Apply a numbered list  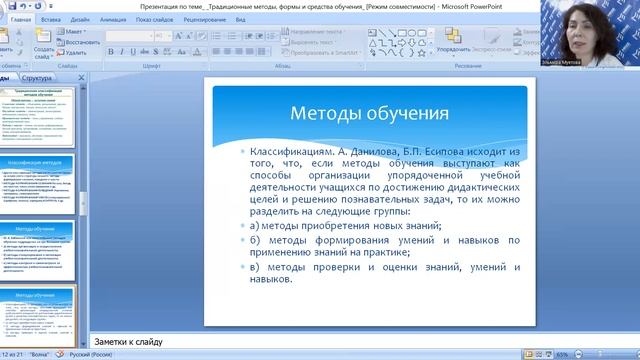[232, 36]
